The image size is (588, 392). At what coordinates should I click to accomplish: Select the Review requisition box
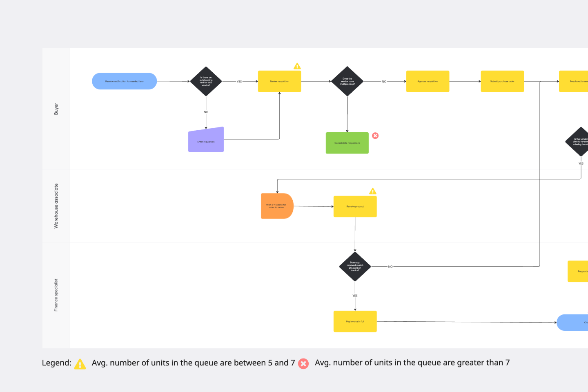[x=279, y=81]
